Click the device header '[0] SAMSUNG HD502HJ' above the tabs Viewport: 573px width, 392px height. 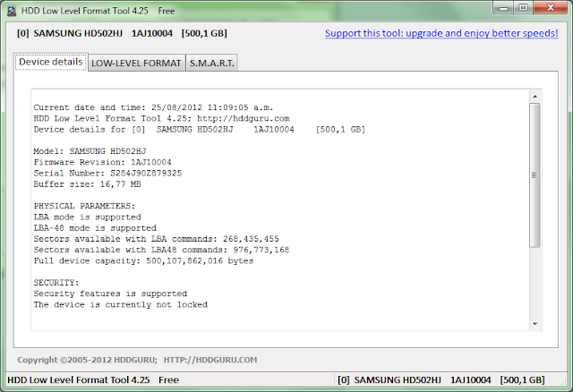pyautogui.click(x=122, y=33)
